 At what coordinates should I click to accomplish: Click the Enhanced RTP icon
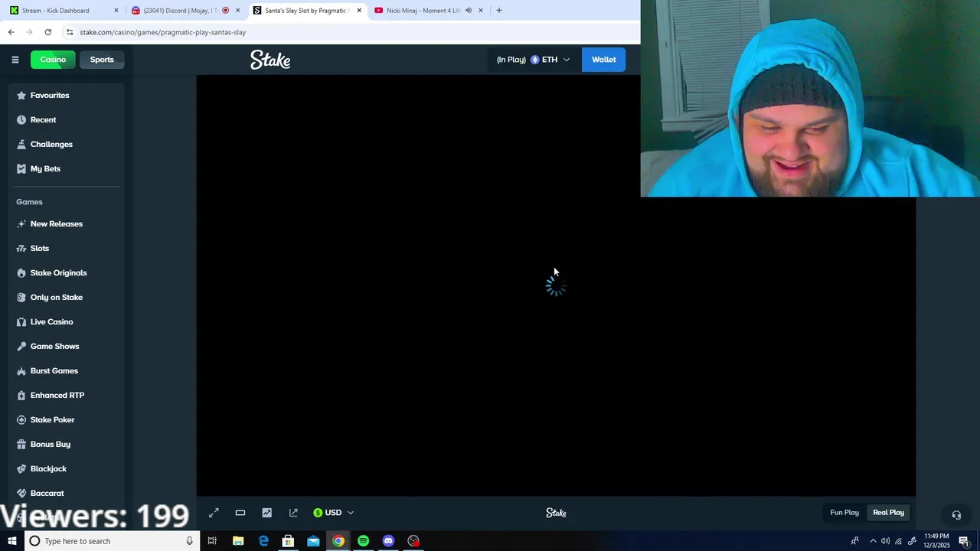[21, 396]
